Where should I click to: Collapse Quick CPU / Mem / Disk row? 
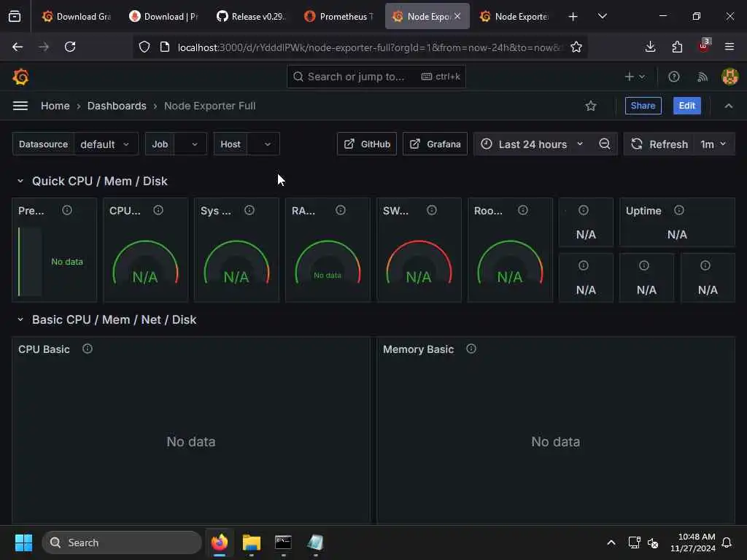pyautogui.click(x=20, y=181)
